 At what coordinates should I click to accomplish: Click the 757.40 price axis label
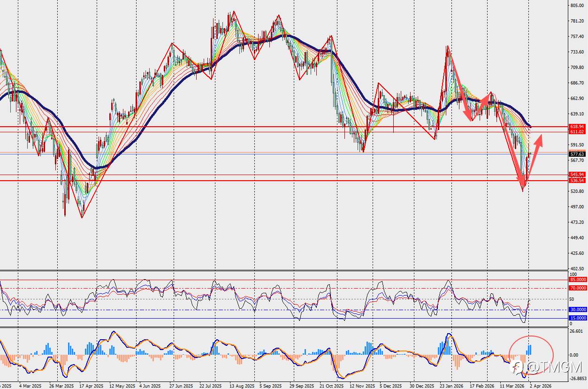point(577,37)
